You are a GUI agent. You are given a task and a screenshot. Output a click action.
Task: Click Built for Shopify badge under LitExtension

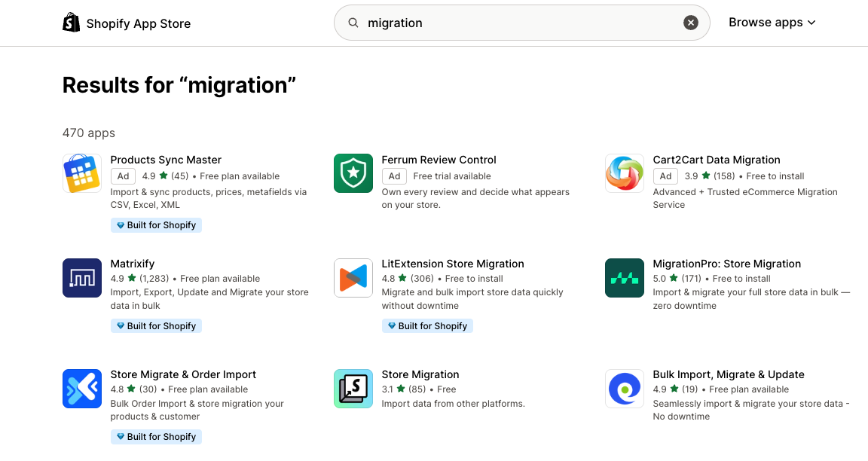click(x=427, y=326)
